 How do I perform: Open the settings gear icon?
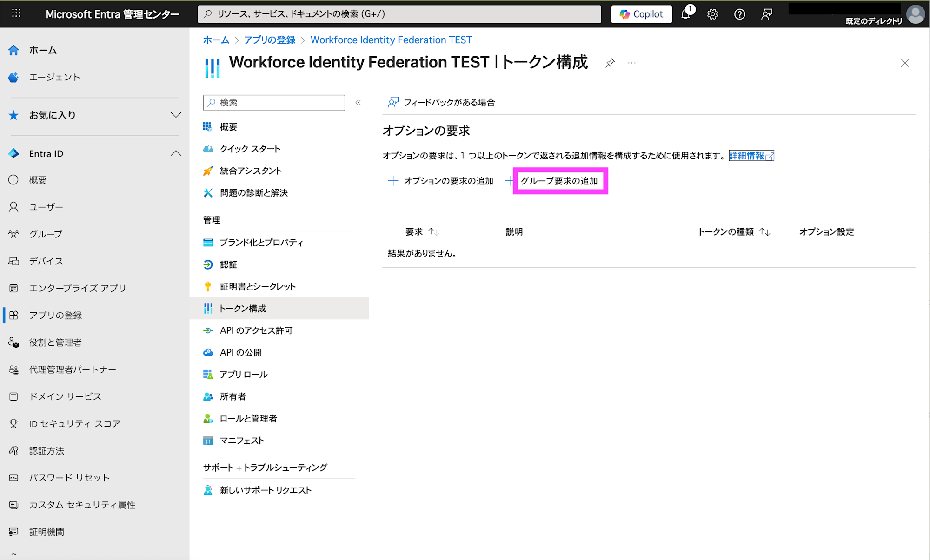pos(712,14)
